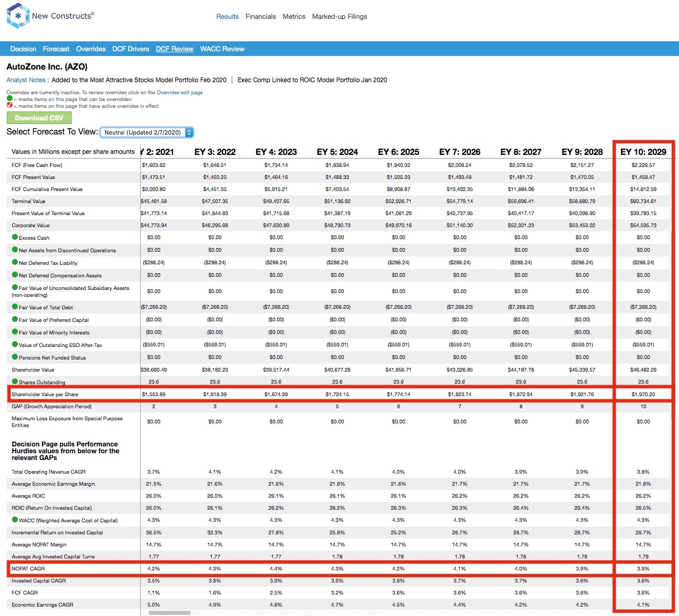The width and height of the screenshot is (679, 616).
Task: Click the NOPAT CAGR row label
Action: tap(28, 568)
